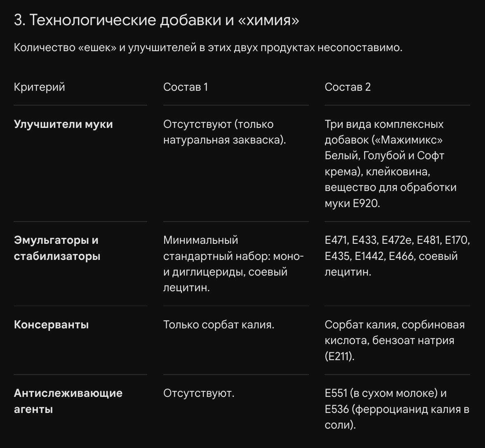
Task: Click the "Антислеживающие агенты" row label
Action: (68, 401)
